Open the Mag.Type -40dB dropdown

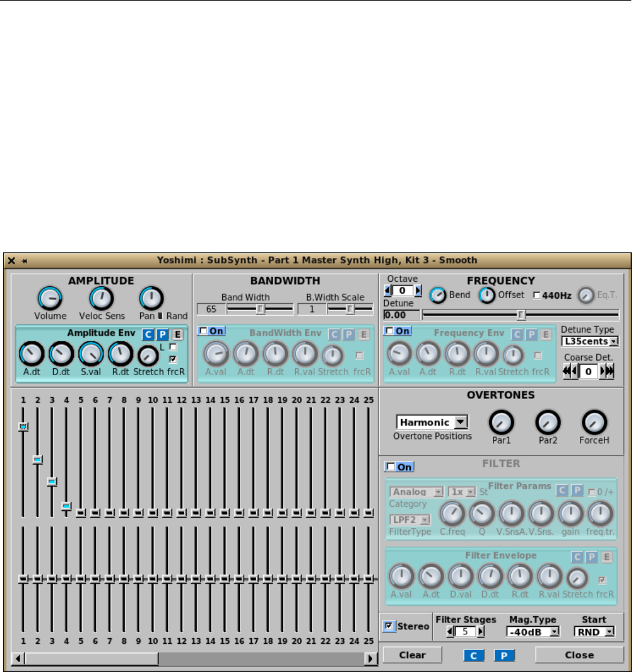[x=533, y=632]
